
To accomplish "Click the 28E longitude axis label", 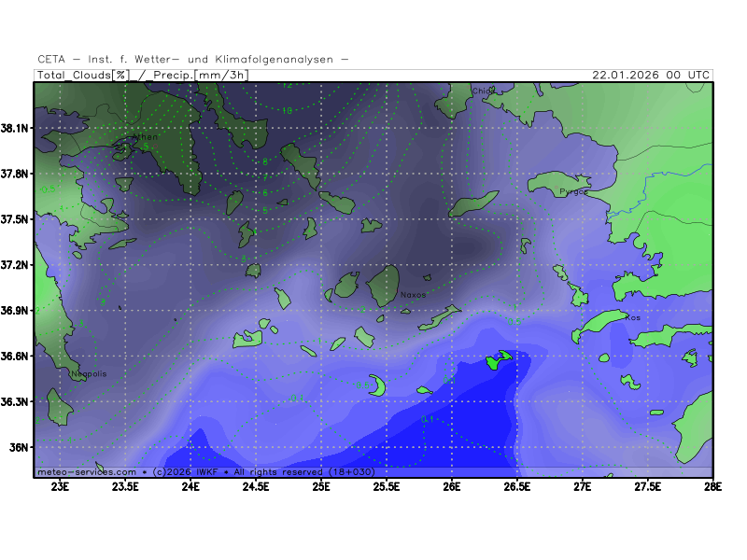I will tap(712, 485).
